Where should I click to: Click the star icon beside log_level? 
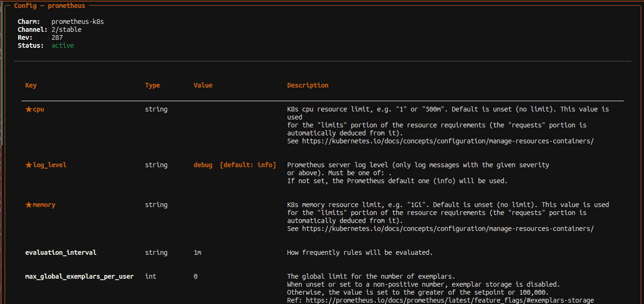click(x=29, y=165)
